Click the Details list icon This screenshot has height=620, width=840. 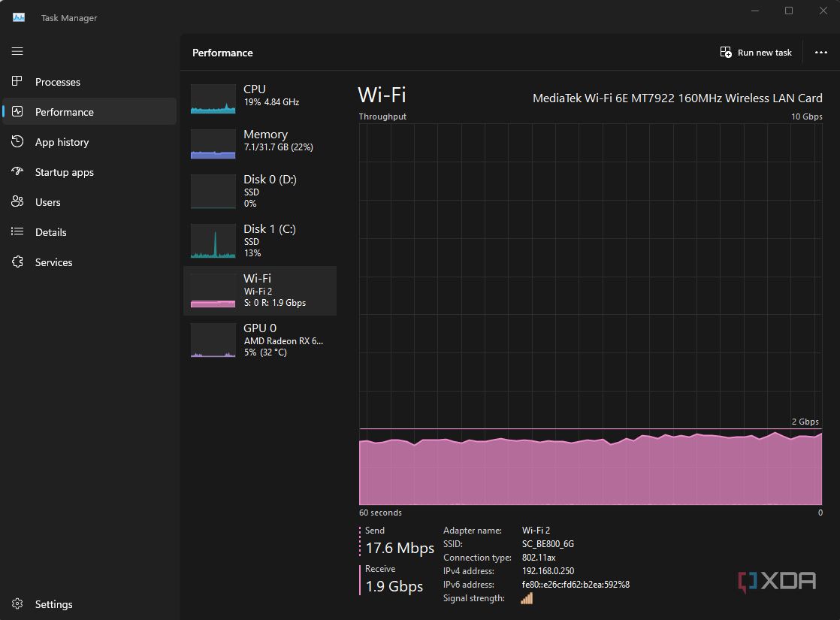pyautogui.click(x=17, y=231)
